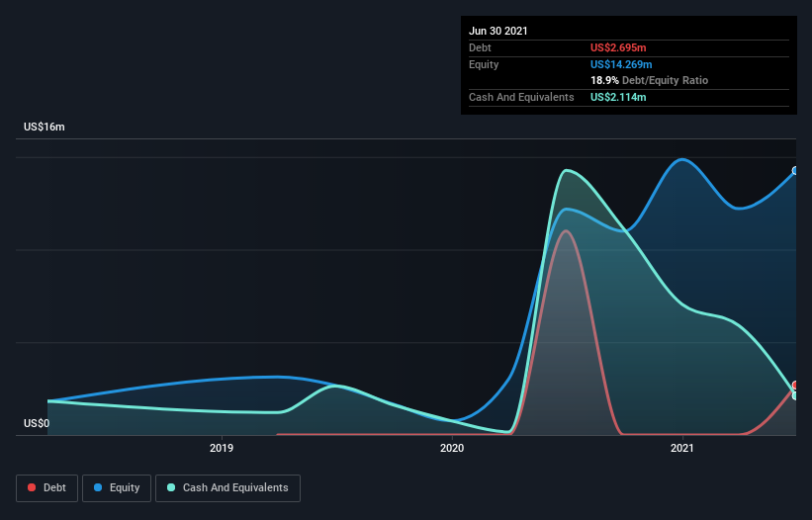This screenshot has height=520, width=812.
Task: Click the 2019 axis label
Action: [222, 448]
